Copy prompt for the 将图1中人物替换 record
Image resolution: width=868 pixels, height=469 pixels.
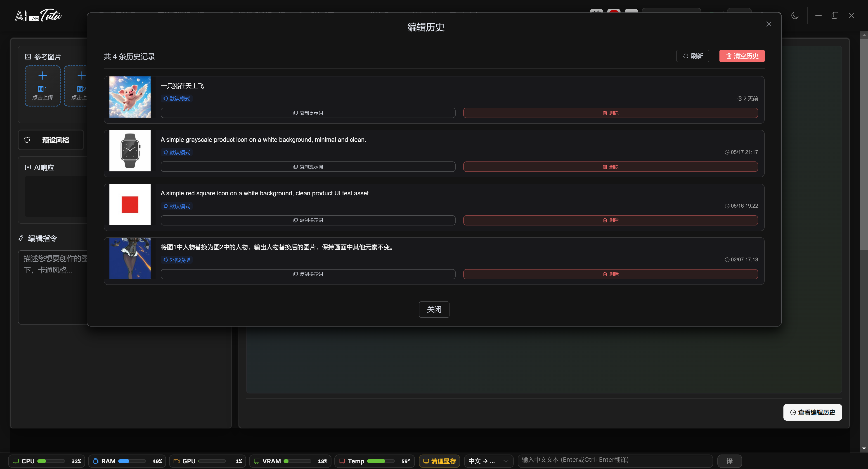308,274
